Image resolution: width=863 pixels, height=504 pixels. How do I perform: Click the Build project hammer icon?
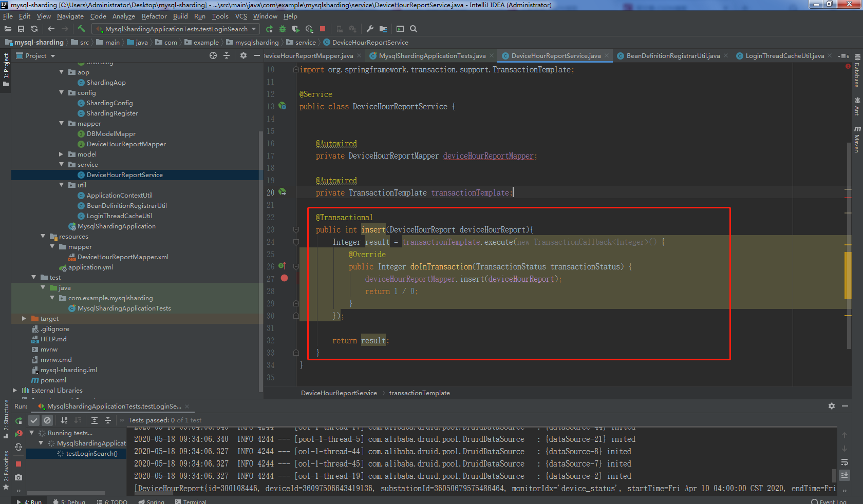[x=81, y=29]
